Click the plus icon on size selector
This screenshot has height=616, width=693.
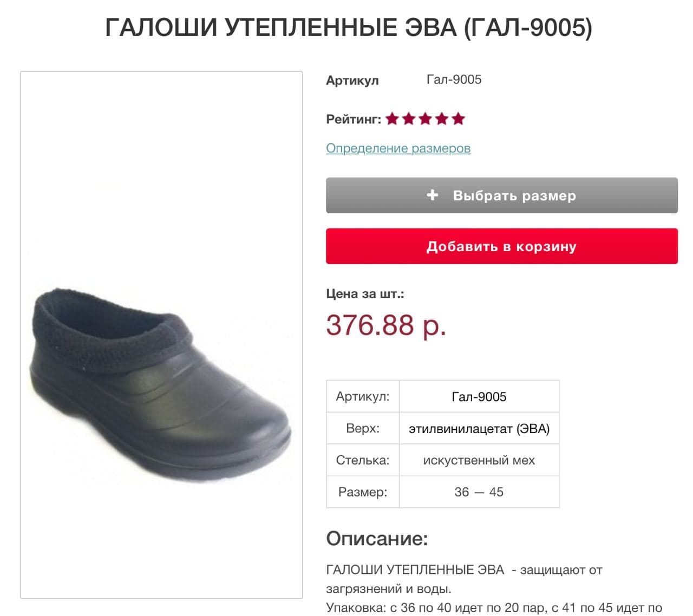coord(432,195)
